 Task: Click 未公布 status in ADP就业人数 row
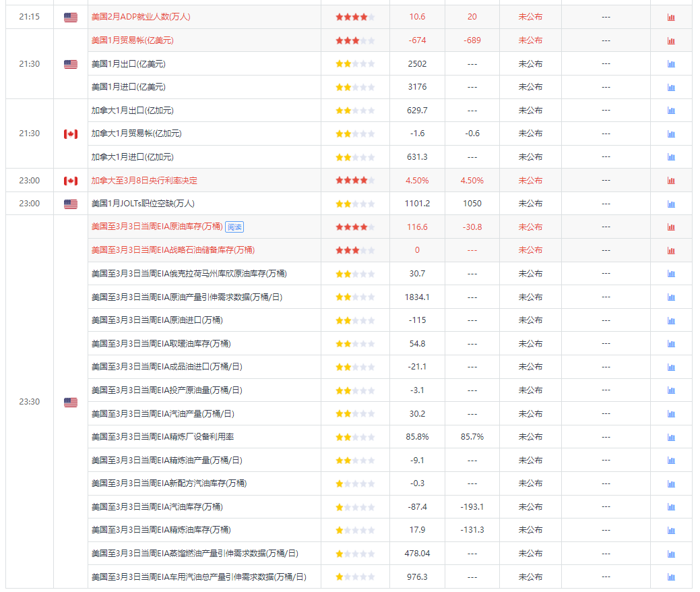(530, 17)
